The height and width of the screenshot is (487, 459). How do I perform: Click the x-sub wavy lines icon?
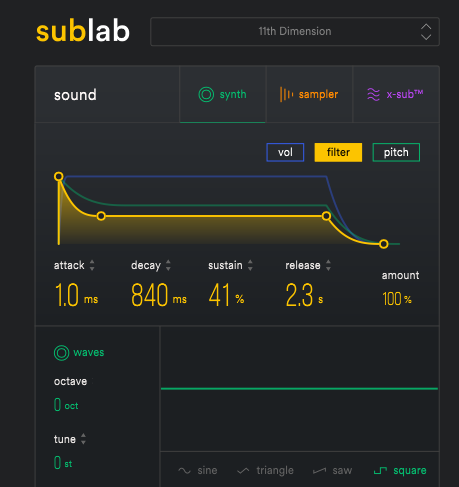click(x=373, y=94)
